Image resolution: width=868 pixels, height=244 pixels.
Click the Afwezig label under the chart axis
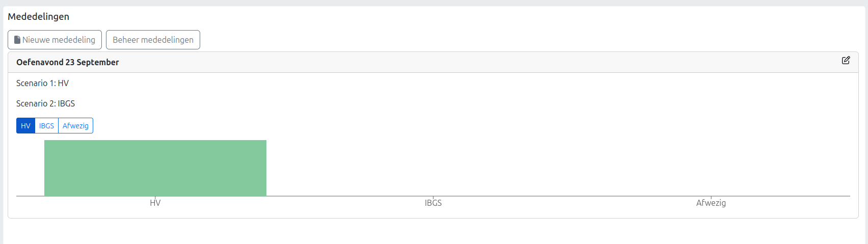coord(711,203)
